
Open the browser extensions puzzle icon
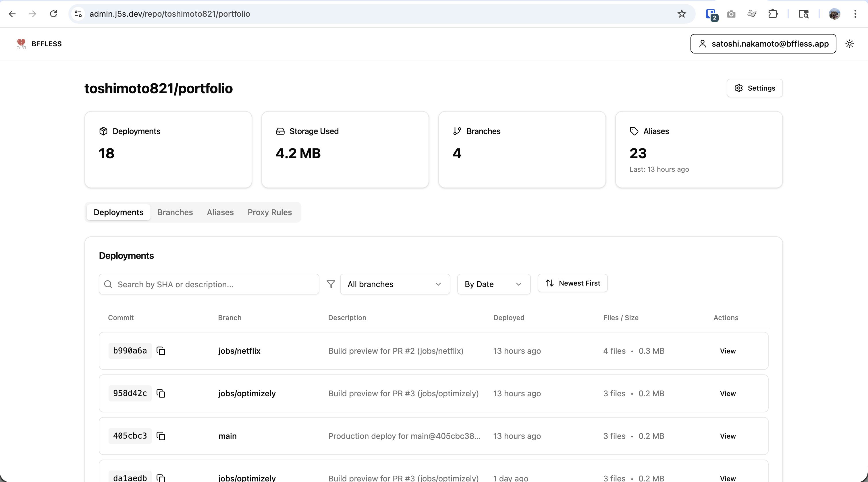[x=773, y=14]
